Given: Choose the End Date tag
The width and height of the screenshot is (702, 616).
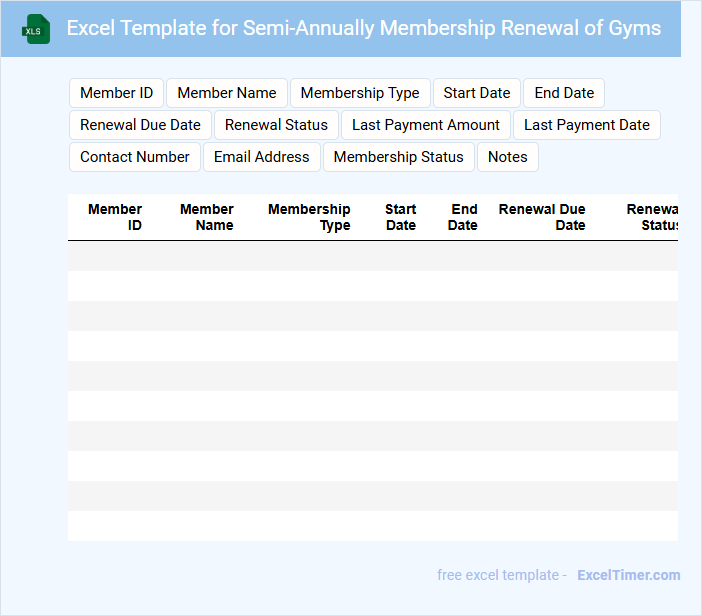Looking at the screenshot, I should [564, 93].
